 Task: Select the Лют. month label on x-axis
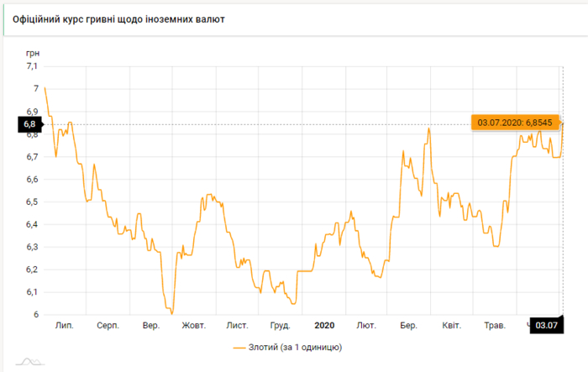tap(366, 325)
